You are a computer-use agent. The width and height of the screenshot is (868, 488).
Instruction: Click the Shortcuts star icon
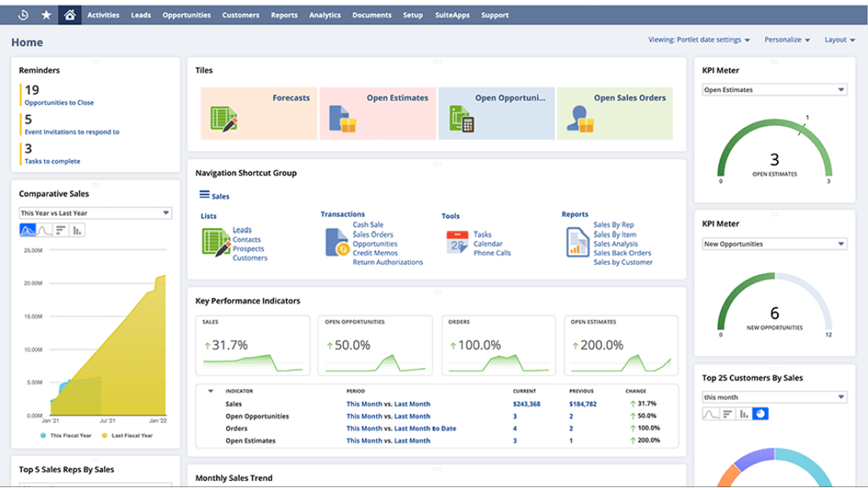pyautogui.click(x=46, y=15)
